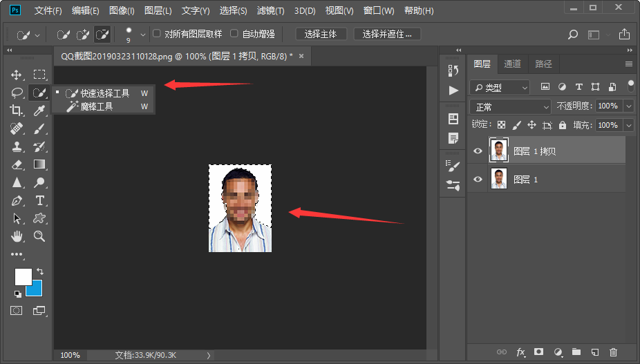Open the blend mode 正常 dropdown
Screen dimensions: 640x364
(510, 107)
